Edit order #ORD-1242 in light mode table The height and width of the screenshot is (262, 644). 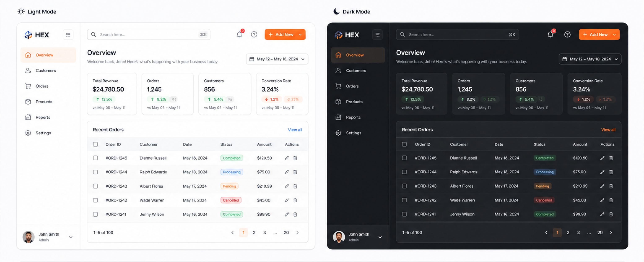pyautogui.click(x=287, y=200)
